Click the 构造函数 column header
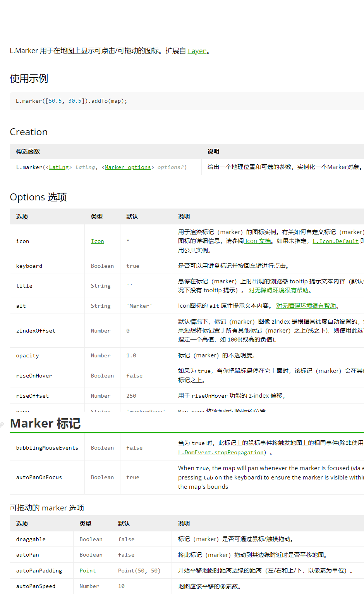Viewport: 364px width, 600px height. pos(28,152)
